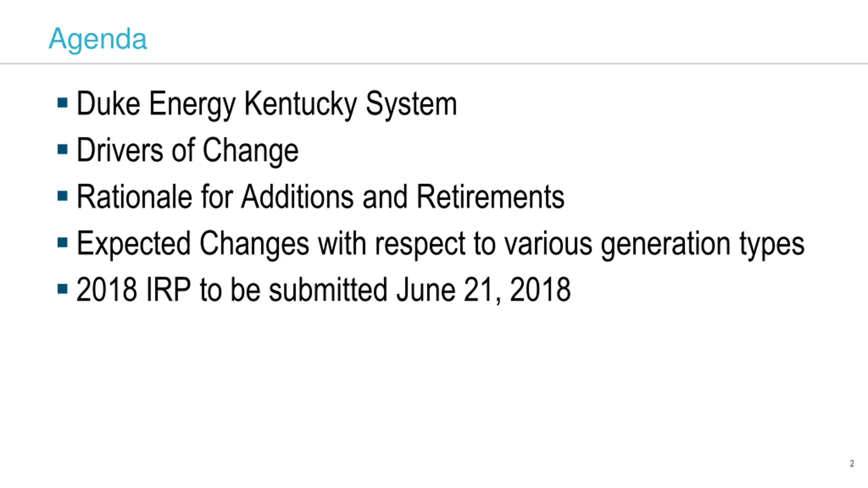Viewport: 868px width, 488px height.
Task: Click the 2018 IRP submission bullet text
Action: tap(323, 290)
